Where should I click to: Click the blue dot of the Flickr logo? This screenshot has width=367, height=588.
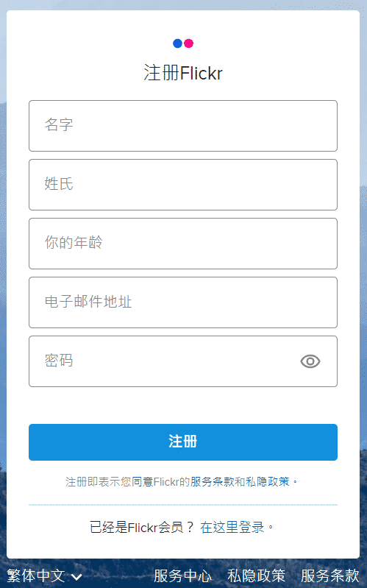[177, 43]
